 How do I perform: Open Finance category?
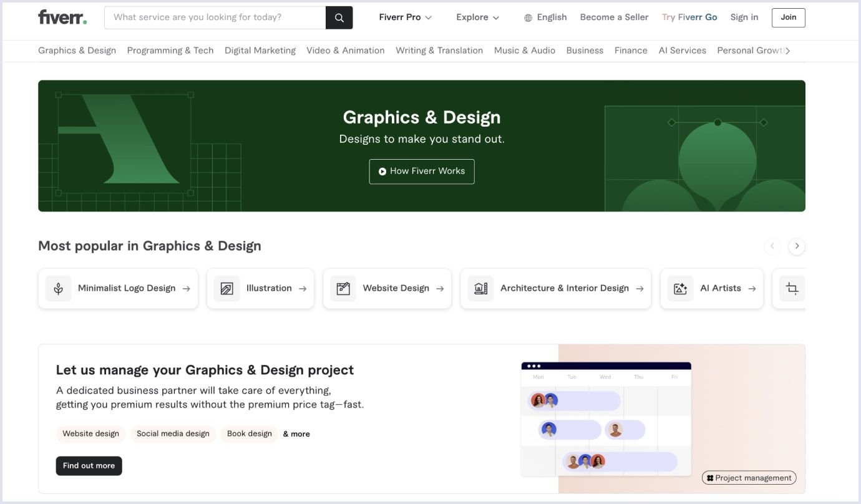[631, 51]
